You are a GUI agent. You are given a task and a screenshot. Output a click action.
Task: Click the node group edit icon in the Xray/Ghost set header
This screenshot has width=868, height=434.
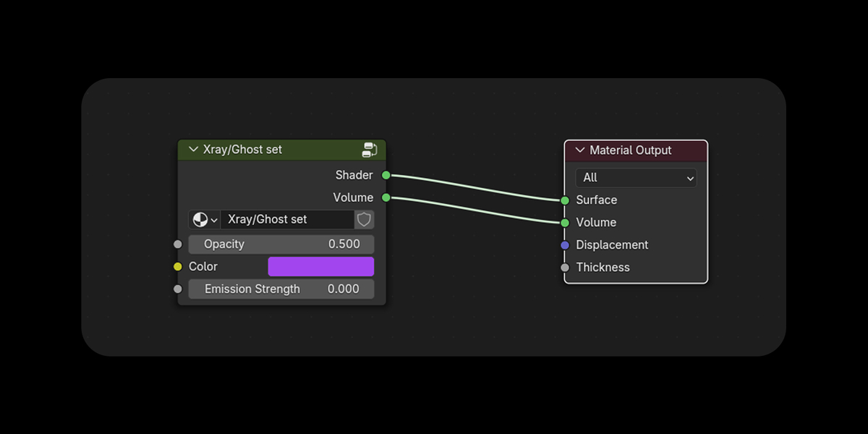click(x=370, y=150)
